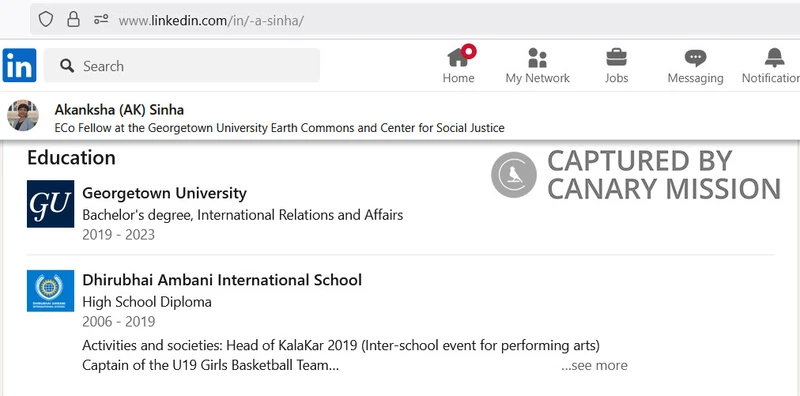Click 'Bachelor's degree, International Relations and Affairs'
This screenshot has height=396, width=800.
[x=242, y=215]
